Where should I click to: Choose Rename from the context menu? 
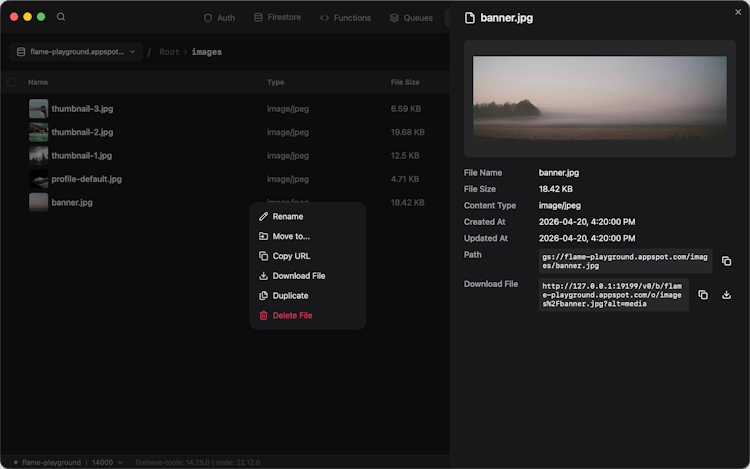coord(287,217)
